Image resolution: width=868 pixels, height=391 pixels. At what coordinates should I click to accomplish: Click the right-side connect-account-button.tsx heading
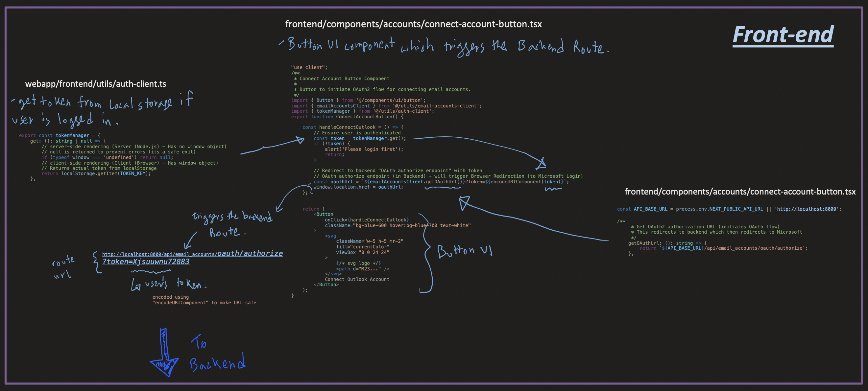tap(740, 192)
